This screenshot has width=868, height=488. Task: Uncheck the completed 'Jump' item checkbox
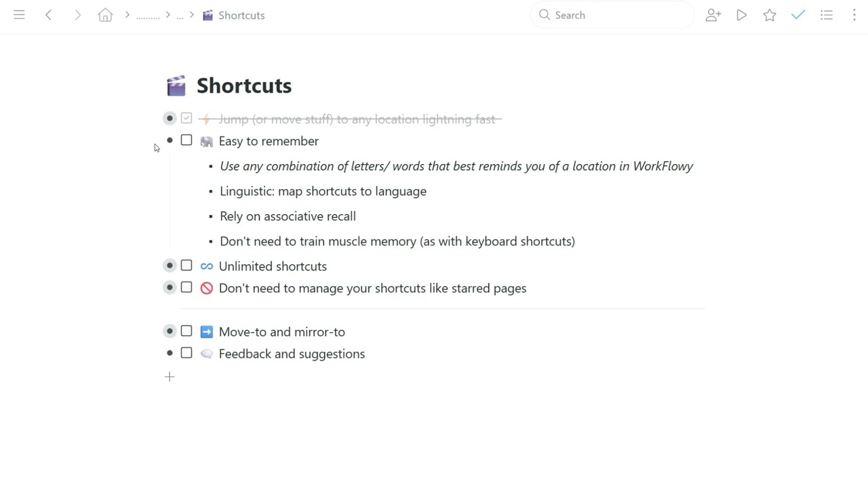(x=186, y=119)
